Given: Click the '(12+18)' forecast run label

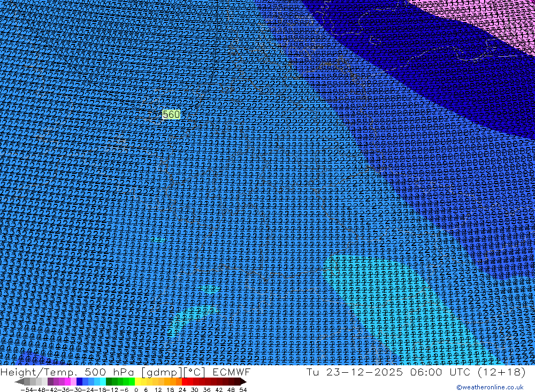Looking at the screenshot, I should 502,372.
